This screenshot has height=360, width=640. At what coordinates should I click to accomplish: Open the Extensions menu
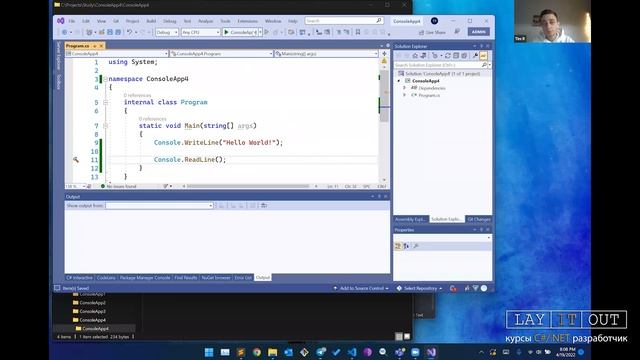(x=248, y=21)
